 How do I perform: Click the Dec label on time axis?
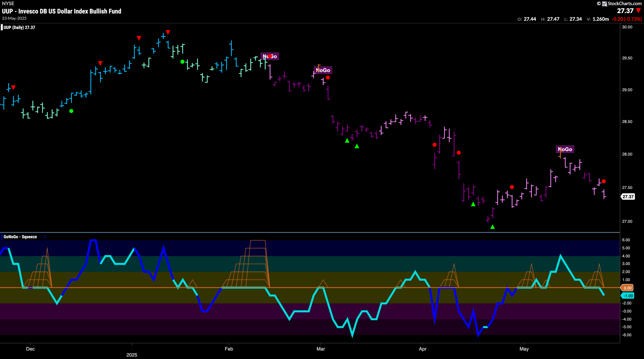pyautogui.click(x=30, y=349)
